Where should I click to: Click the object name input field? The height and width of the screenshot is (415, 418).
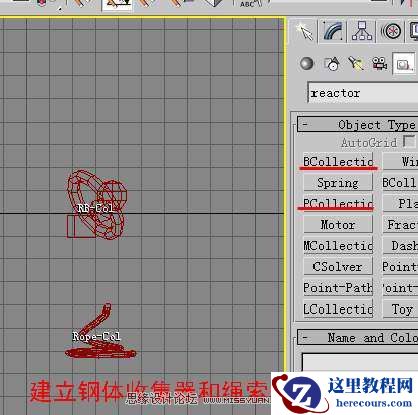pos(360,362)
